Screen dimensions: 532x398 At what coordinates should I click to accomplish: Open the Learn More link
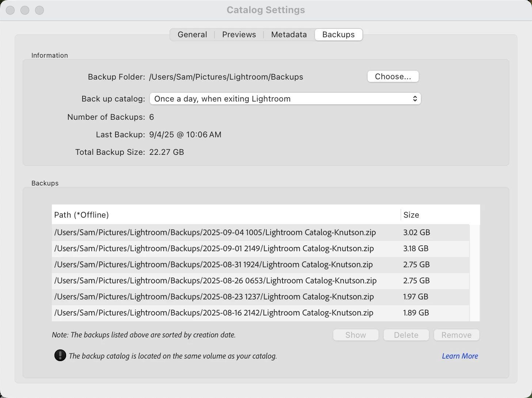460,356
